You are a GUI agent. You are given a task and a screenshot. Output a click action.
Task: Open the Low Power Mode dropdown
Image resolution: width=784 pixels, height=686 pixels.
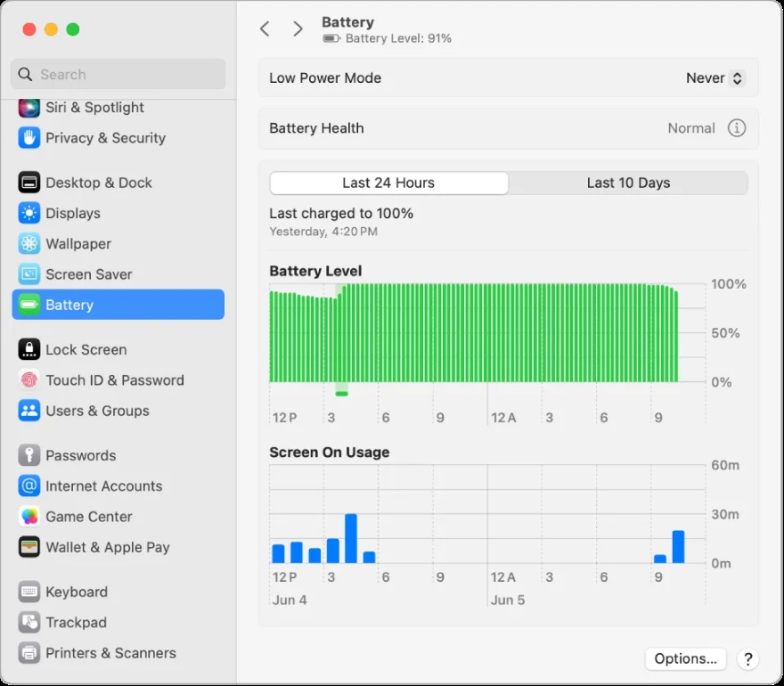click(715, 78)
